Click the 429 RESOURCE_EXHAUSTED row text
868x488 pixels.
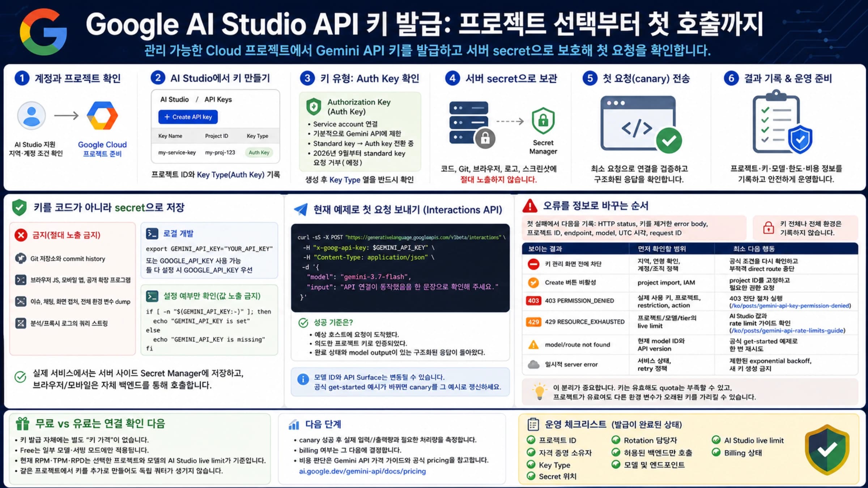coord(585,322)
